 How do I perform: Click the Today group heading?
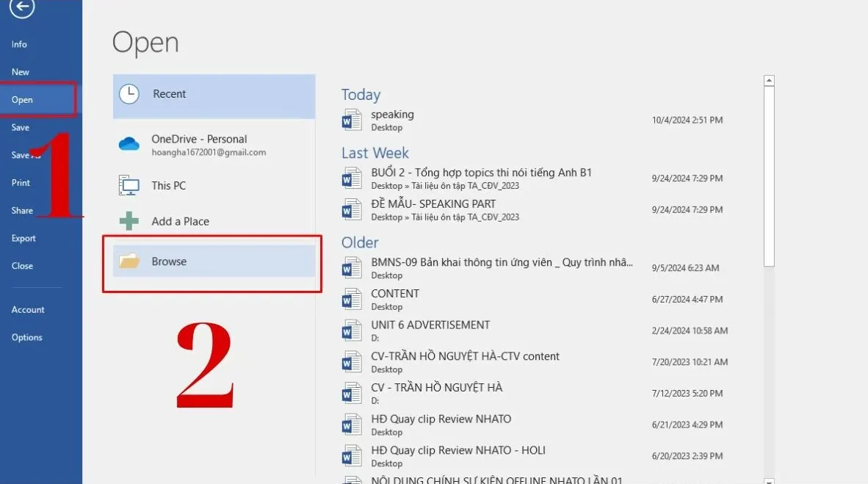coord(361,95)
